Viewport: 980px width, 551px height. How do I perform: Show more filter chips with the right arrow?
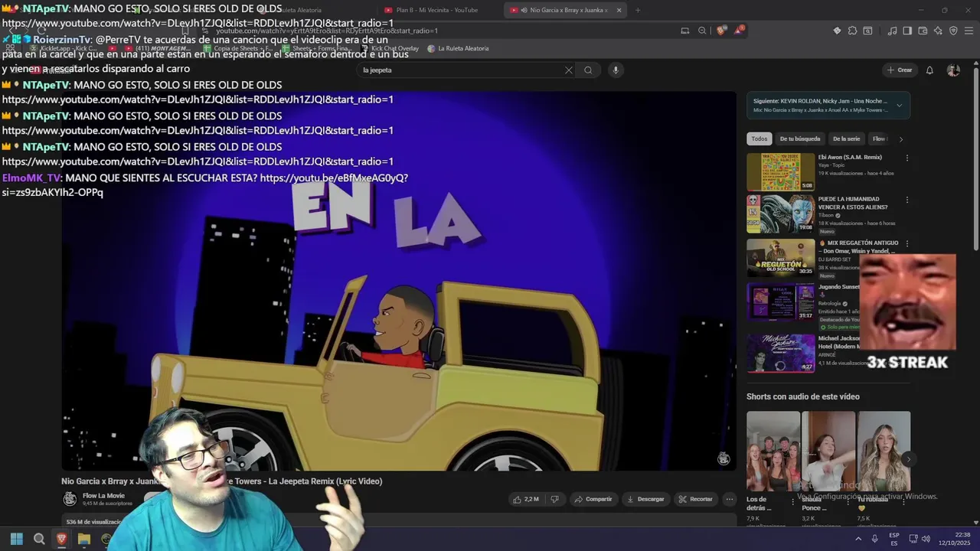tap(901, 139)
